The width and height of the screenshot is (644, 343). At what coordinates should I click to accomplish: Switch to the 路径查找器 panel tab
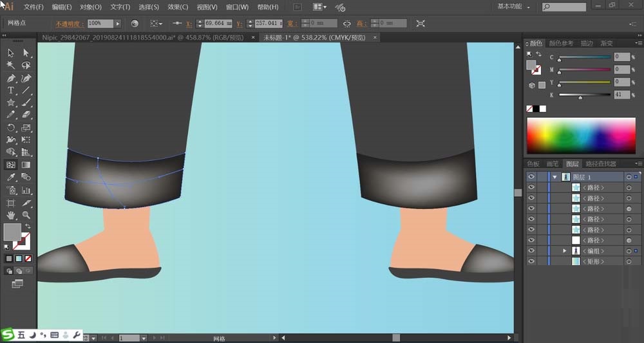pyautogui.click(x=602, y=164)
